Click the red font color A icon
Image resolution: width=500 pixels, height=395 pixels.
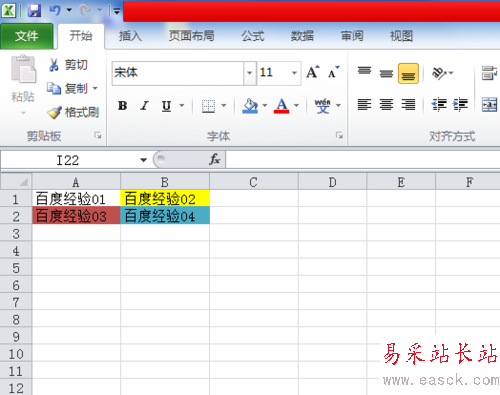point(282,106)
